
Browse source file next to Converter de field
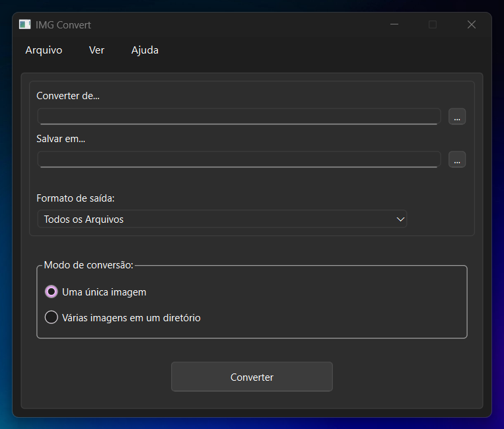[x=457, y=116]
